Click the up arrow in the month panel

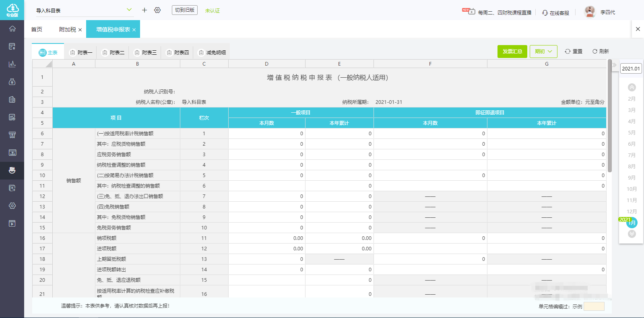(632, 87)
